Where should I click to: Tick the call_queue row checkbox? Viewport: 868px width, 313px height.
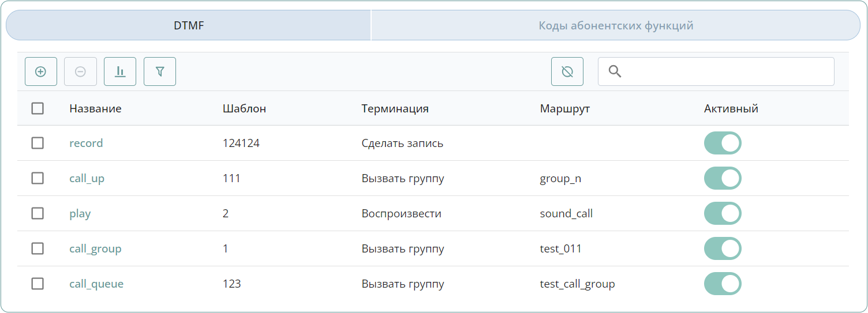38,284
